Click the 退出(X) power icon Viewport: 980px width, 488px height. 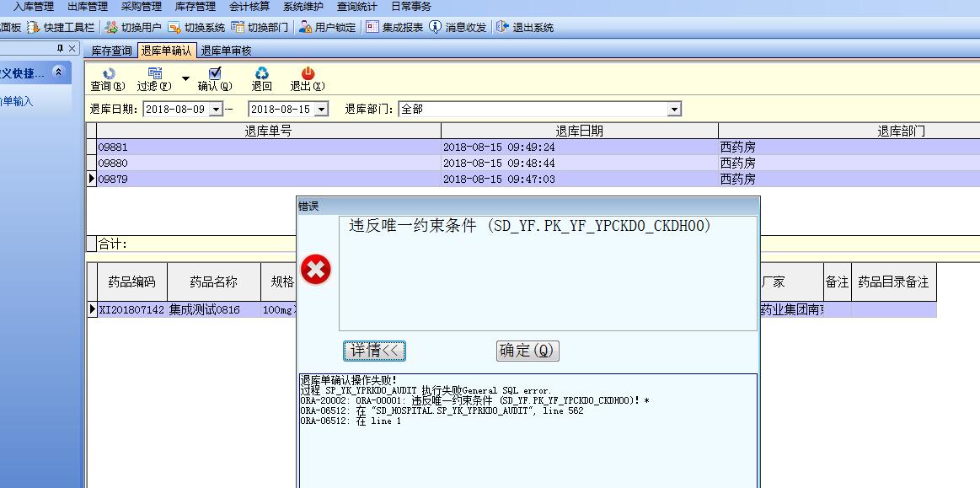coord(308,73)
